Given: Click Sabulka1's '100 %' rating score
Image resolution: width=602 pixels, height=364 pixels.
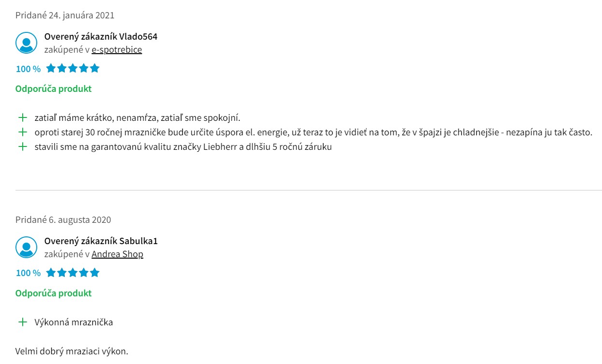Looking at the screenshot, I should pos(28,273).
